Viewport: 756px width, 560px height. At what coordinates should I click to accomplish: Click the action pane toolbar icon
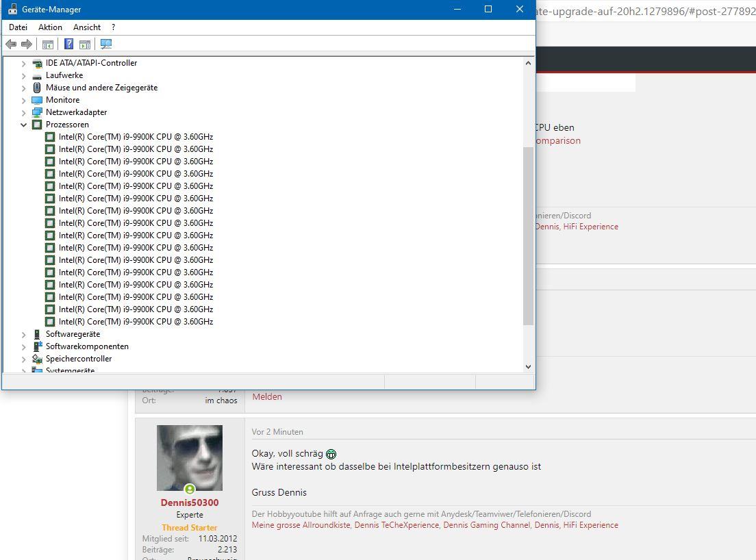point(85,44)
